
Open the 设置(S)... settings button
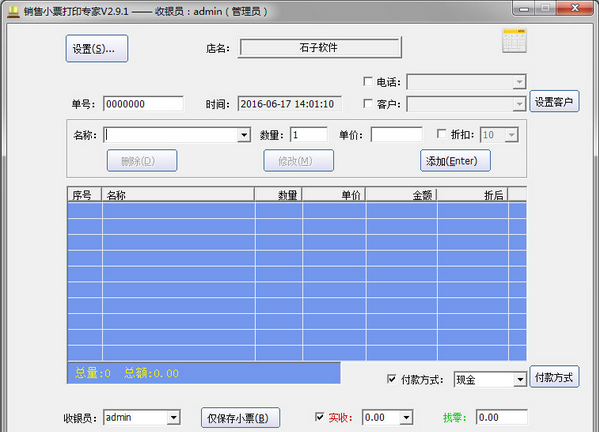click(x=97, y=49)
